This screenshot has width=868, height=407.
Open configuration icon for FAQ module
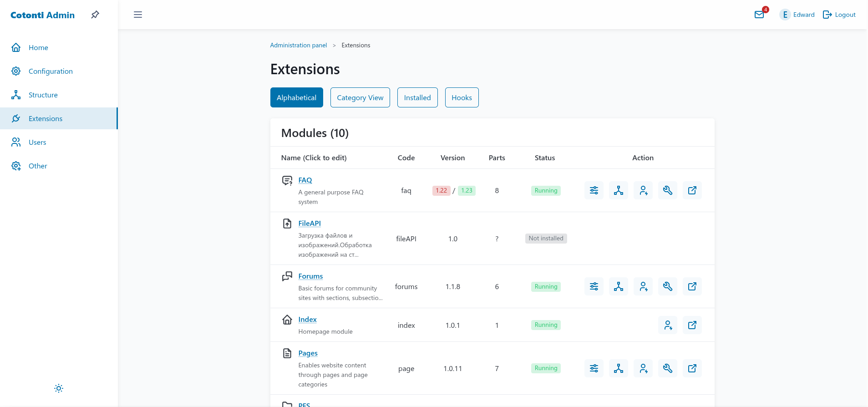tap(594, 190)
